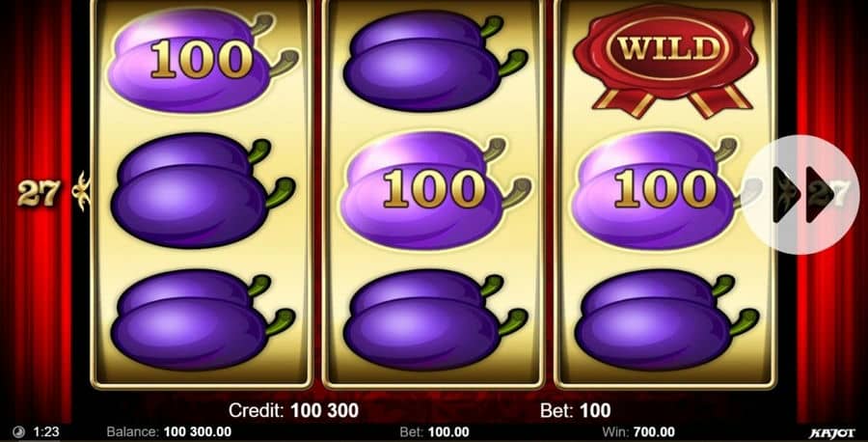Click the 1:23 time display
868x442 pixels.
(x=46, y=432)
